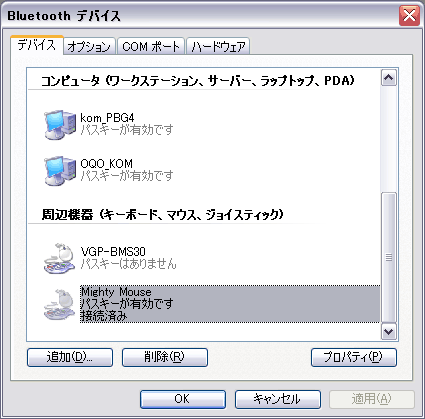Viewport: 425px width, 419px height.
Task: Click the Mighty Mouse device icon
Action: (x=60, y=305)
